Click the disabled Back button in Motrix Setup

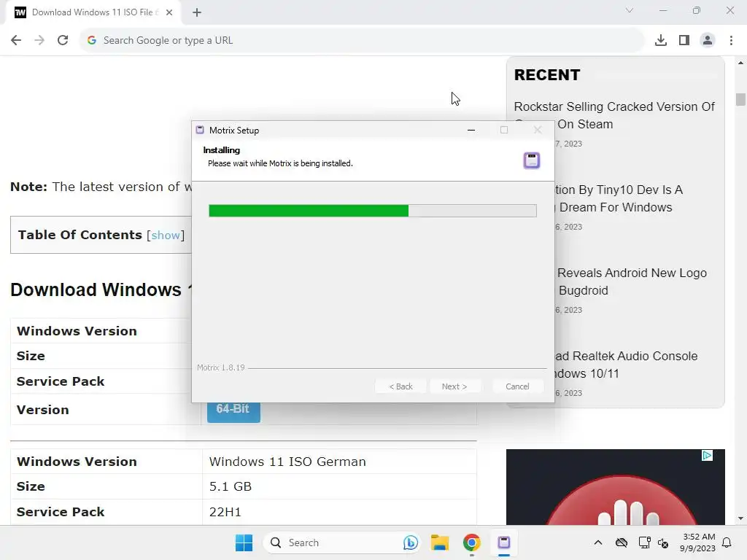(x=400, y=386)
